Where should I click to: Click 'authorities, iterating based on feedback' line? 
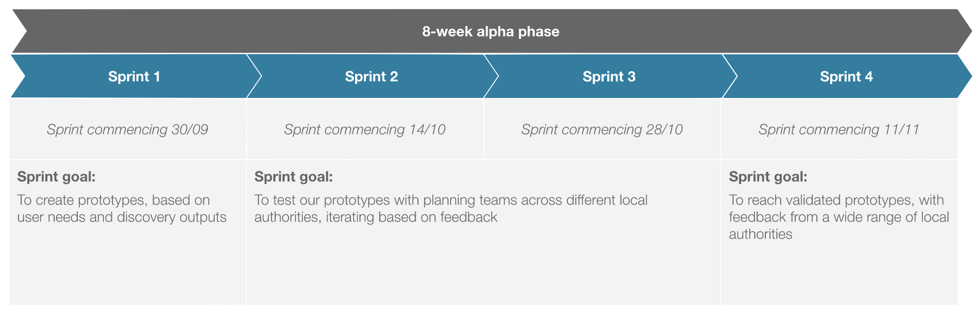point(376,217)
